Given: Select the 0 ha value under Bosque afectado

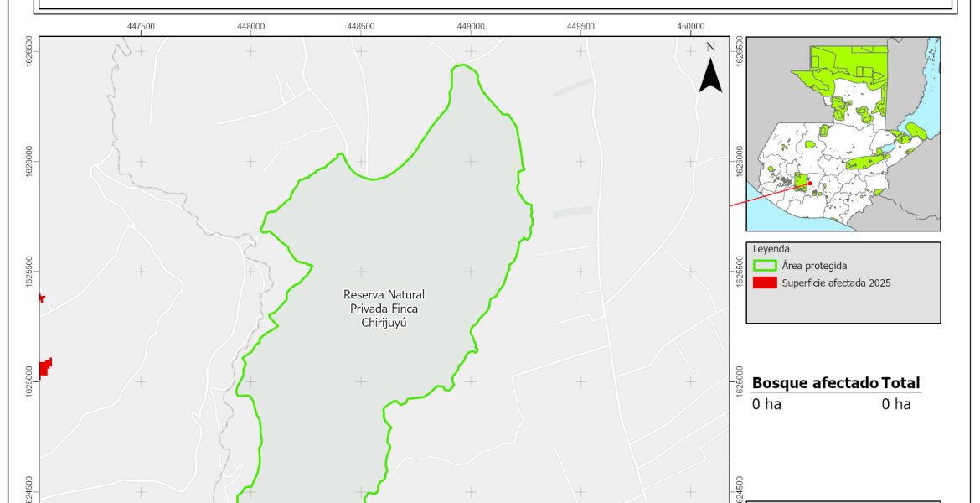Looking at the screenshot, I should coord(766,404).
